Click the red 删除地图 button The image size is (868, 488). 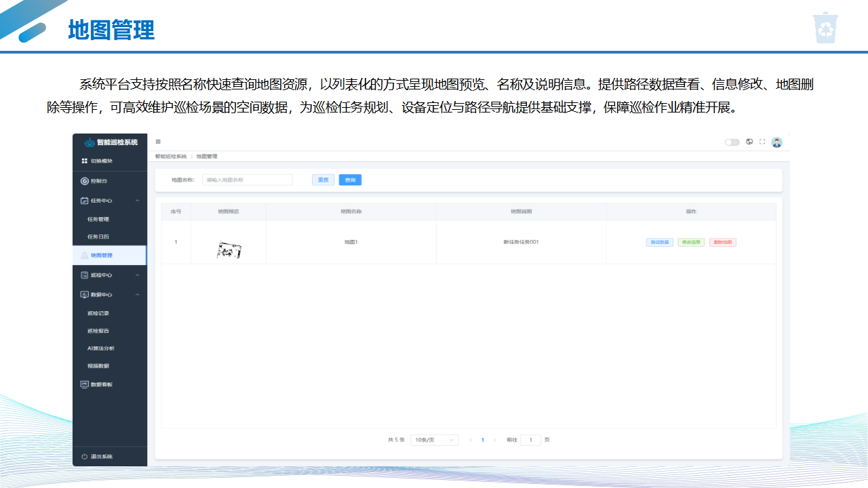[723, 242]
